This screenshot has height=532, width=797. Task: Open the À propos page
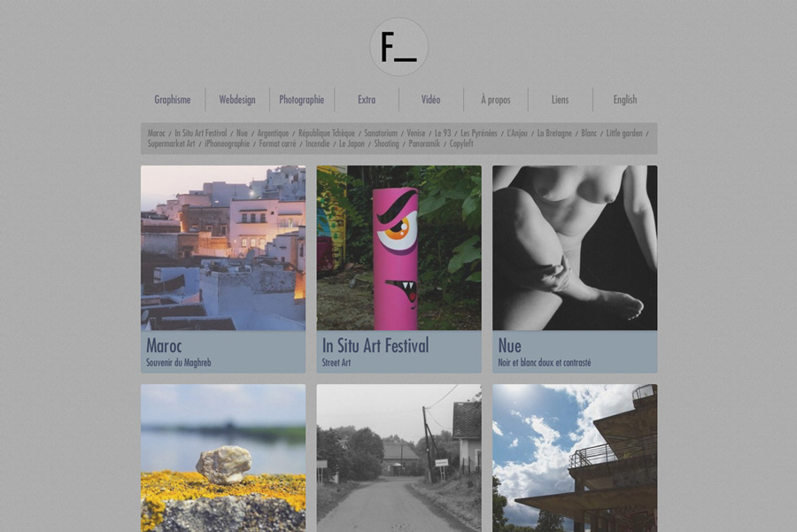click(496, 100)
